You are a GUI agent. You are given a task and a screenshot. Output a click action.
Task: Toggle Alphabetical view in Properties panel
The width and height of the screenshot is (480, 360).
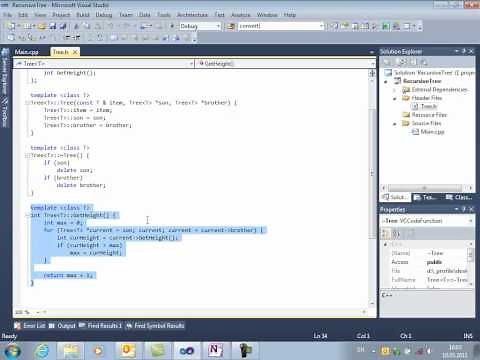(x=396, y=234)
